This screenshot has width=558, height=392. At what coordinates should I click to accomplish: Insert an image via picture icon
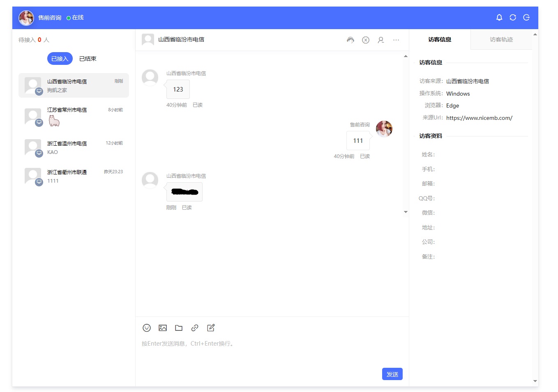click(x=163, y=328)
